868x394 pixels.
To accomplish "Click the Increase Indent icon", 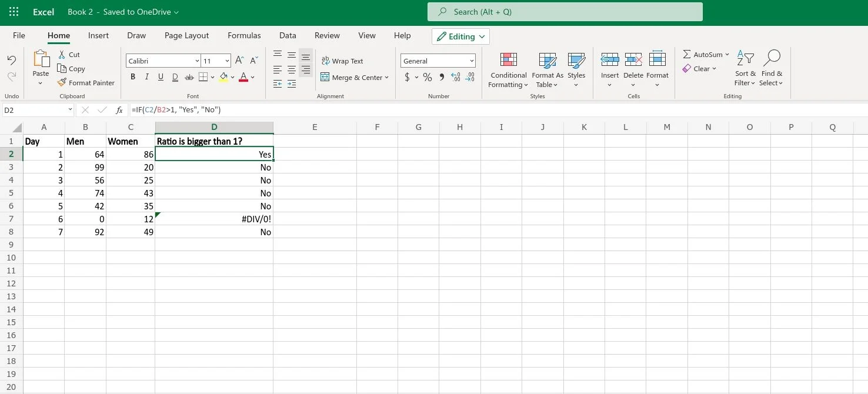I will point(291,84).
